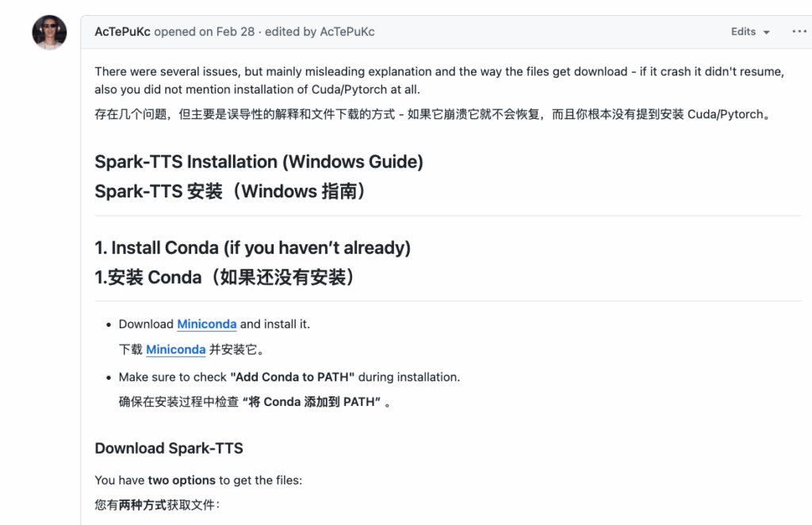The image size is (812, 525).
Task: Open the AcTePuKc author username link
Action: pyautogui.click(x=122, y=32)
